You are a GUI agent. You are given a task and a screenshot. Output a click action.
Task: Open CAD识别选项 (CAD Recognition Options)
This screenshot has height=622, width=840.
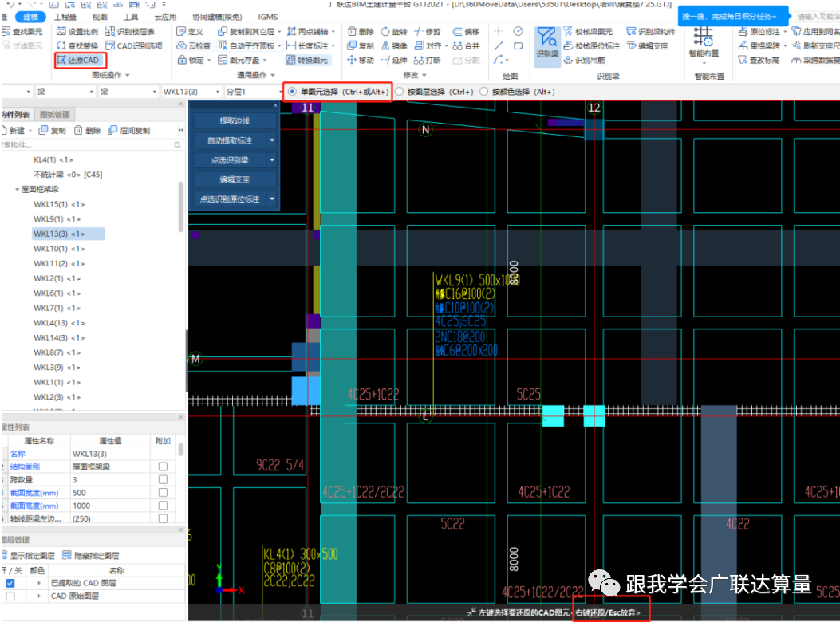coord(134,45)
